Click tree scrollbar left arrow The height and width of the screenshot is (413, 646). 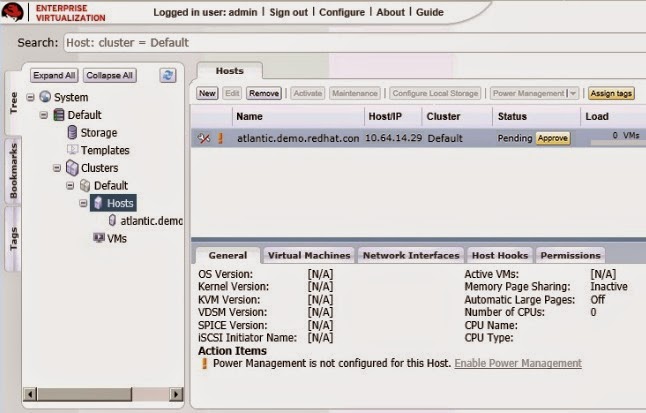[30, 394]
